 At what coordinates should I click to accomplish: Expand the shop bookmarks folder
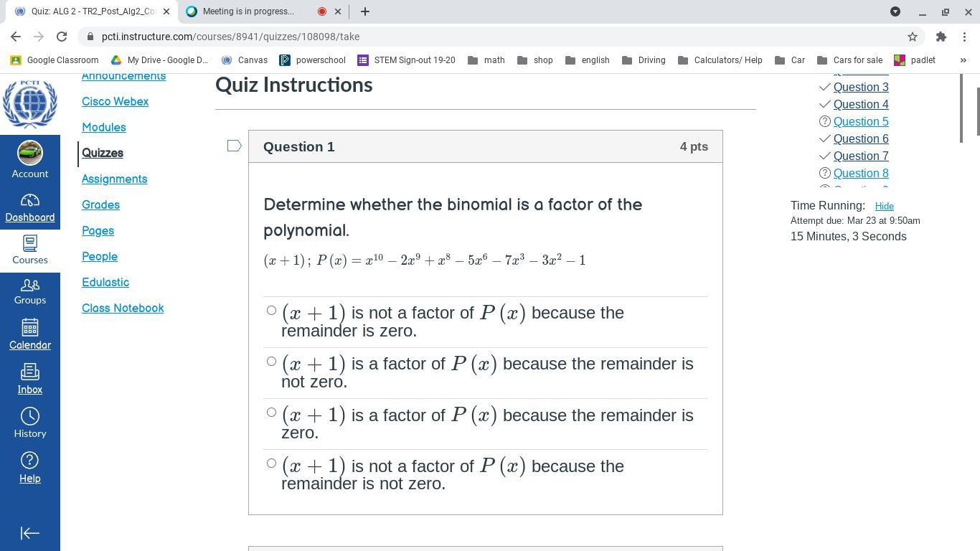pyautogui.click(x=535, y=60)
